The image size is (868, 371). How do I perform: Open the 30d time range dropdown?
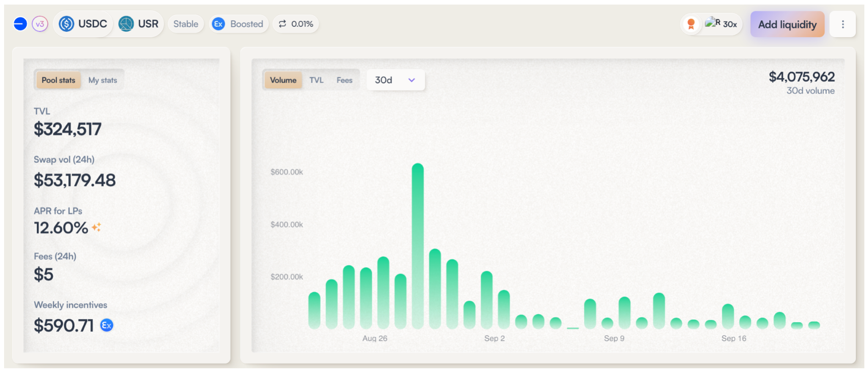(x=395, y=80)
